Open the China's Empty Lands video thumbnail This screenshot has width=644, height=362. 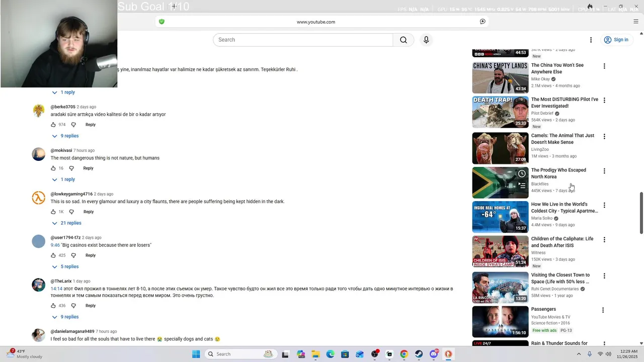(500, 77)
